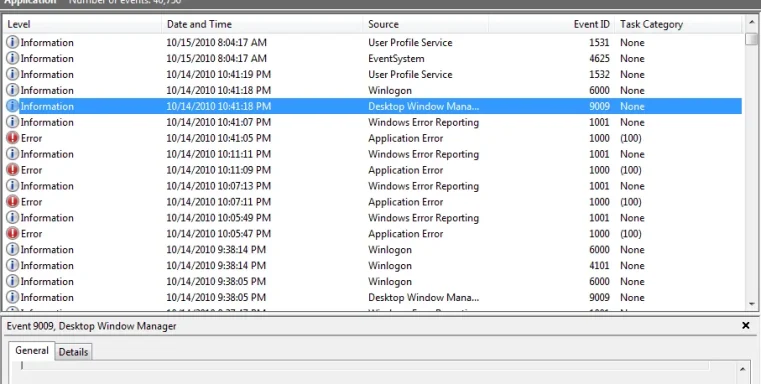761x384 pixels.
Task: Select the Error level text at 10:05:47 PM
Action: coord(32,234)
